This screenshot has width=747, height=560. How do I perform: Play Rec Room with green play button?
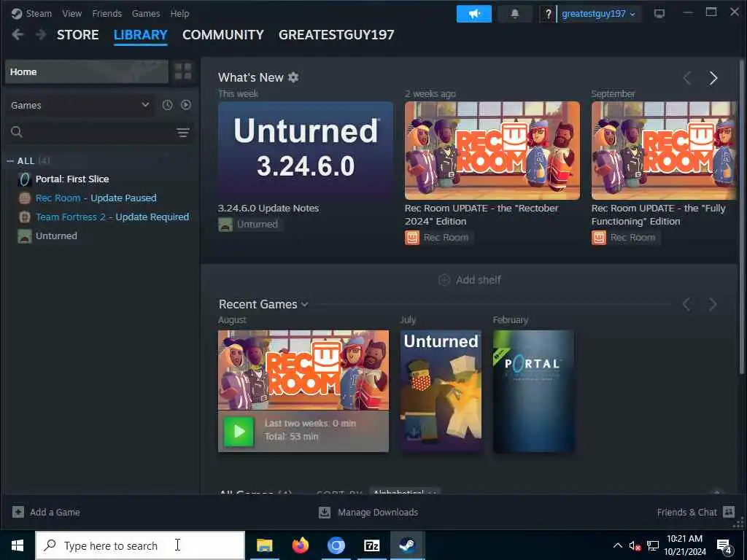[239, 431]
